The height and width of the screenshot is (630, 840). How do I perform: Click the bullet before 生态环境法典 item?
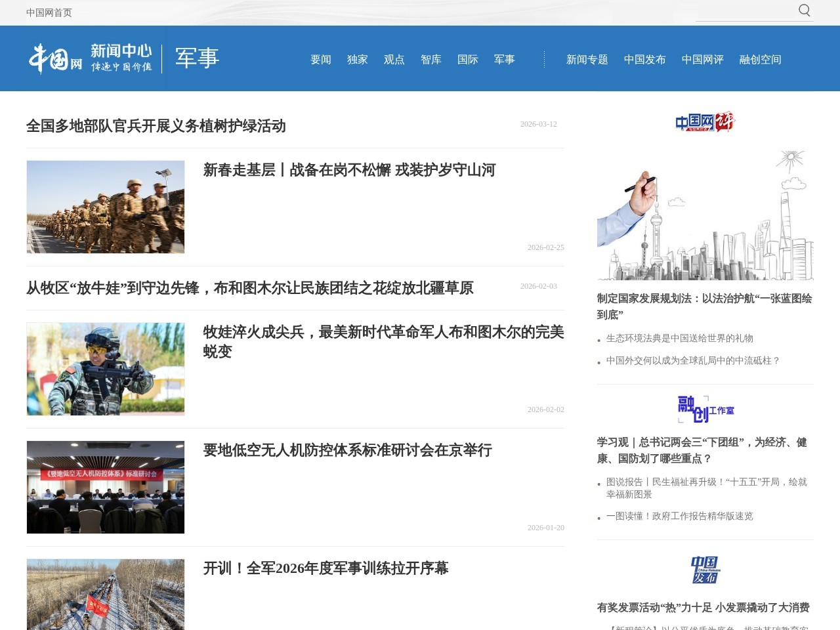click(x=598, y=341)
